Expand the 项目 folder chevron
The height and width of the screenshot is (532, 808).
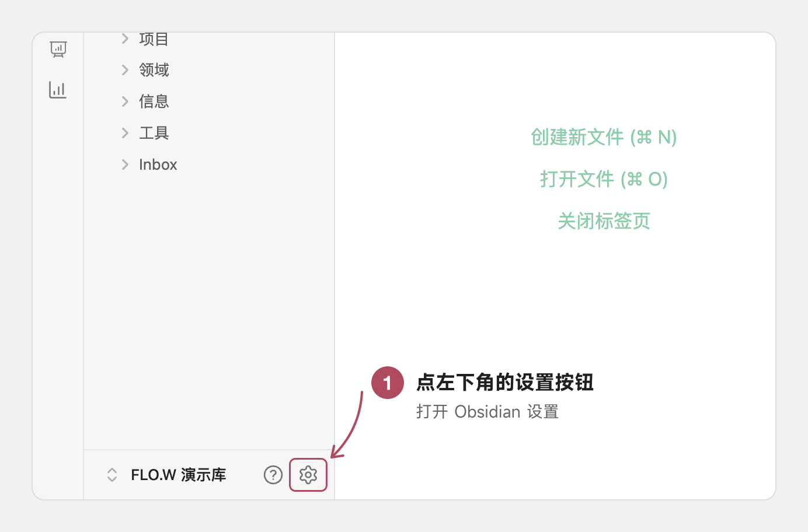point(125,38)
